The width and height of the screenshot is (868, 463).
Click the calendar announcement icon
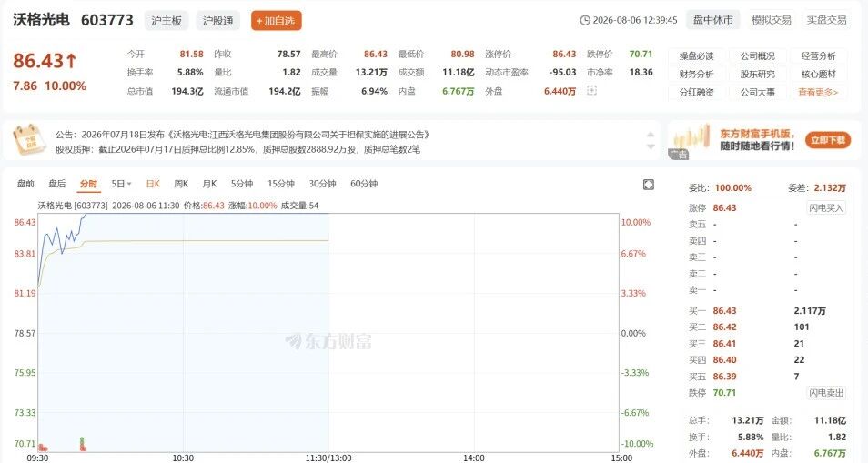pos(29,140)
